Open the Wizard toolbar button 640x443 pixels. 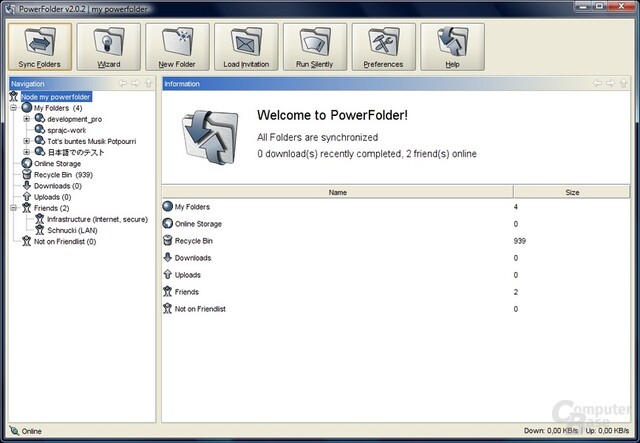click(x=109, y=47)
